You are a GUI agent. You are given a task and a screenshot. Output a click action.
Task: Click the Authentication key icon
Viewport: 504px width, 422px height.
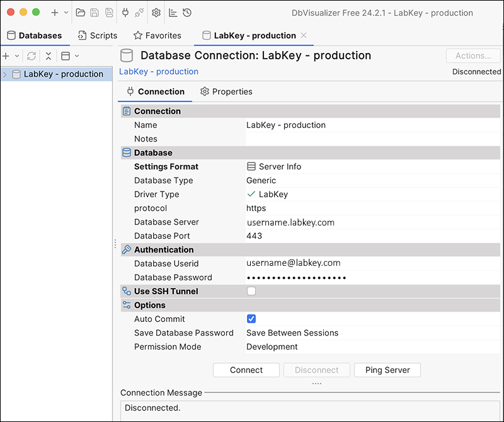[x=127, y=249]
